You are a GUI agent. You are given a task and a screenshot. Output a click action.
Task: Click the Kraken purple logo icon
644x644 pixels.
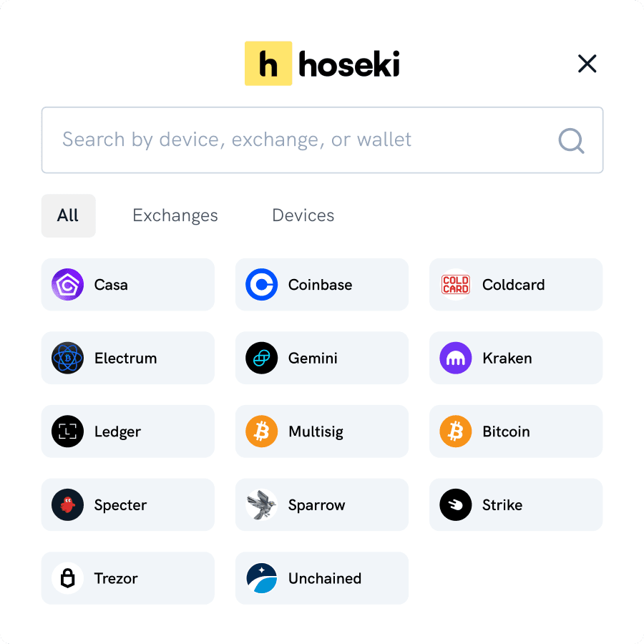[x=456, y=358]
